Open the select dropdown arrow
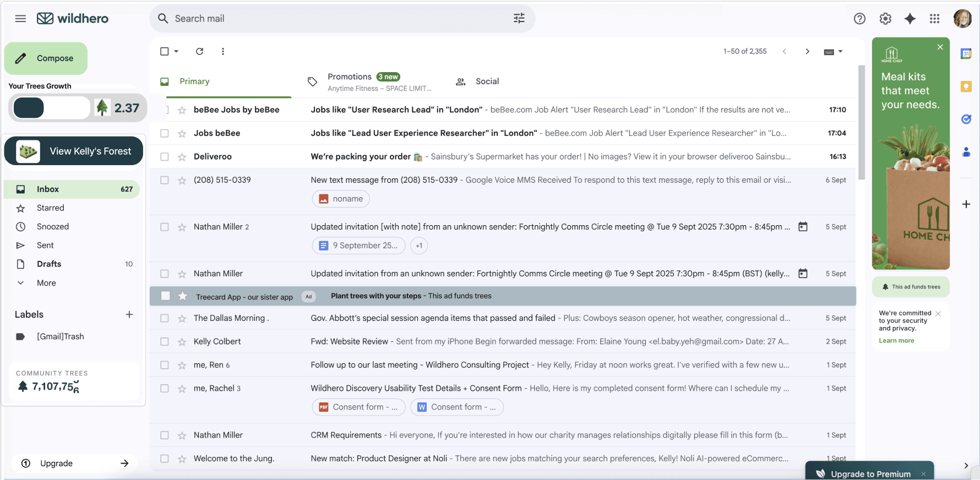 pyautogui.click(x=176, y=51)
